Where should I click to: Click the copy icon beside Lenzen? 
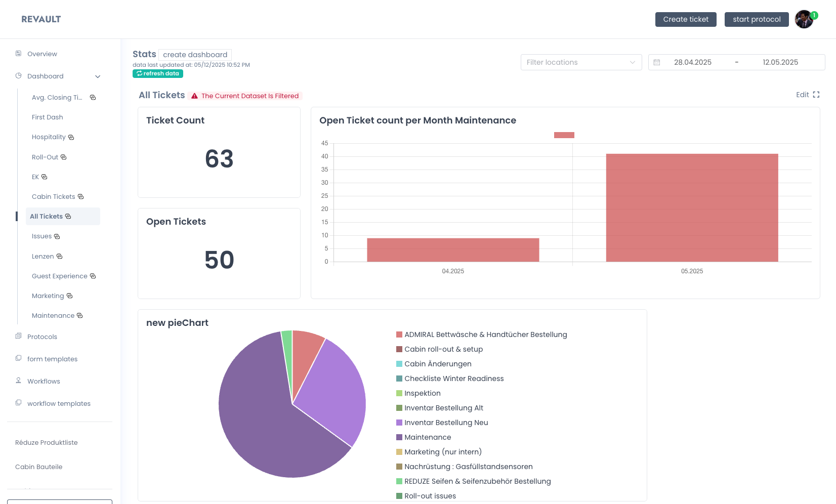[x=59, y=256]
